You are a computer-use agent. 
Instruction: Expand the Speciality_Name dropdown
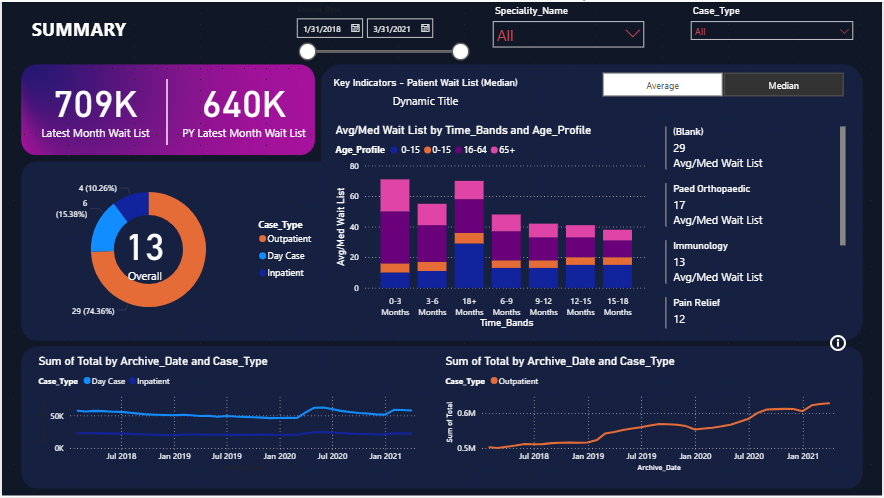point(631,34)
